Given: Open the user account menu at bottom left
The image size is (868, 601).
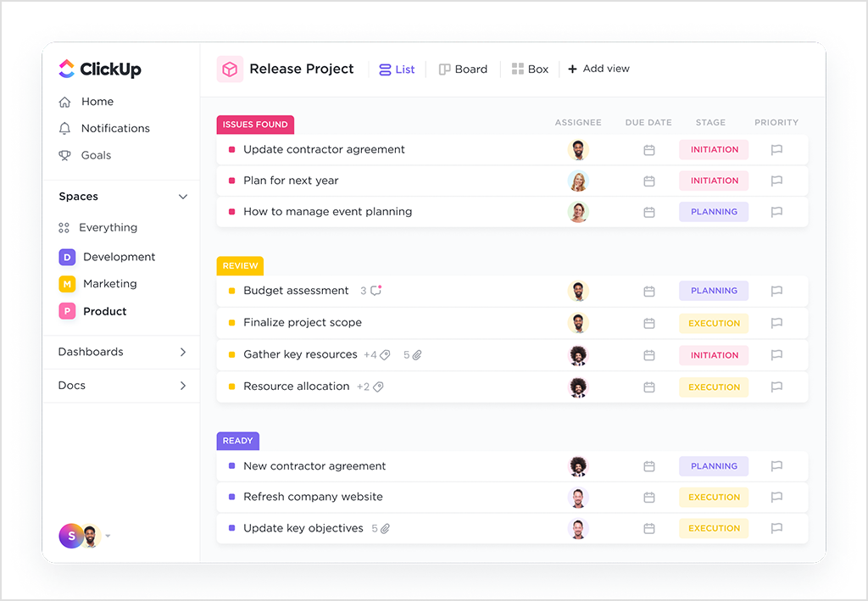Looking at the screenshot, I should (83, 536).
